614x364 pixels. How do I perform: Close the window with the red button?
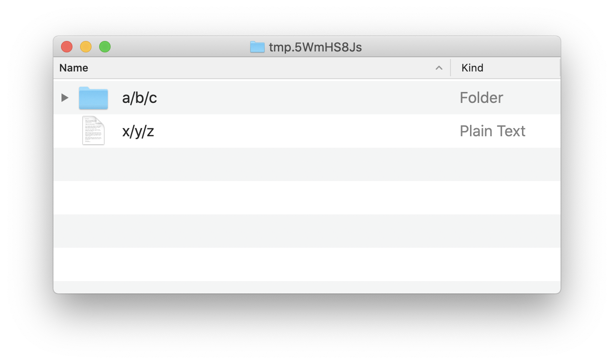pos(67,47)
